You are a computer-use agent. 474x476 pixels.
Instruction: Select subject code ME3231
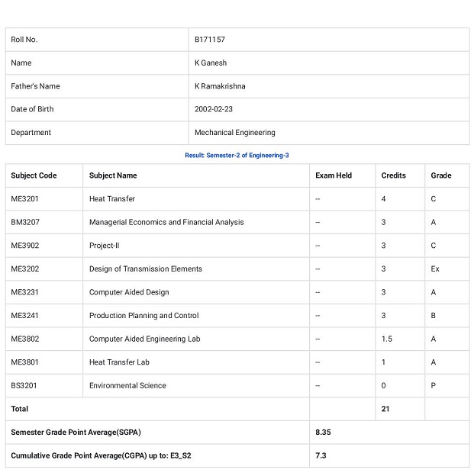24,292
